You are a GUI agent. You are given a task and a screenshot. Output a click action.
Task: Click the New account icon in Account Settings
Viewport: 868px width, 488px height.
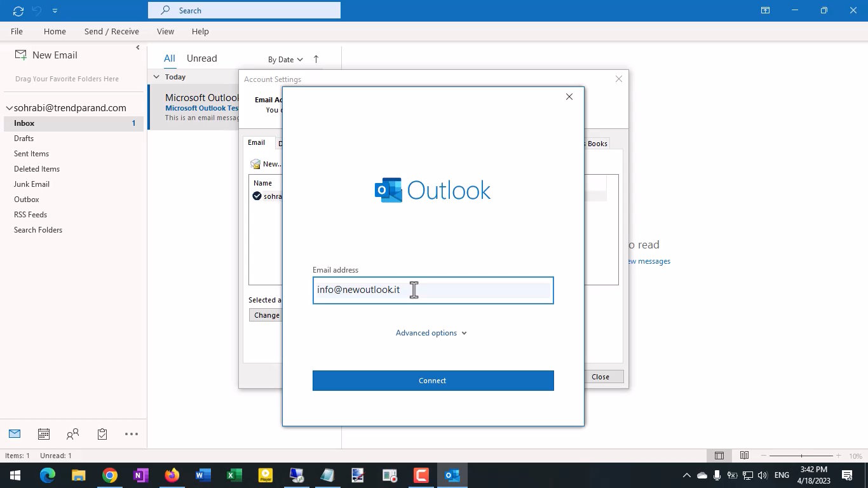pos(255,164)
